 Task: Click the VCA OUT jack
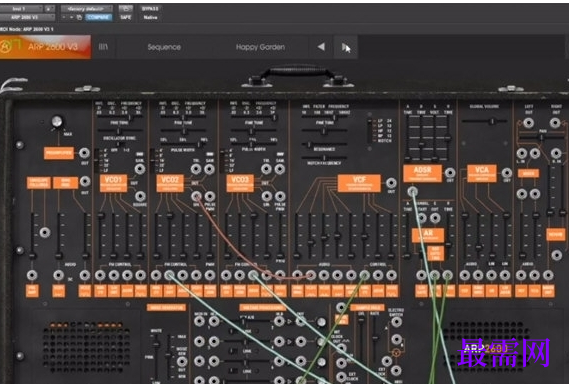point(507,173)
